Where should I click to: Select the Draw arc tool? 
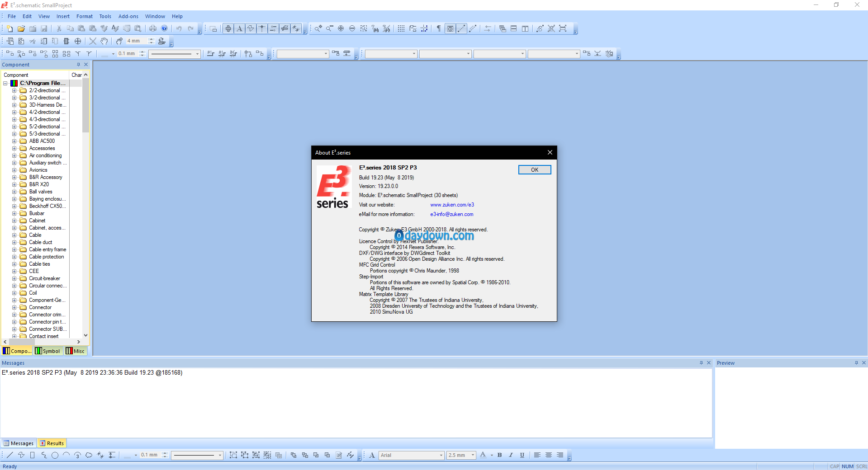[x=66, y=455]
